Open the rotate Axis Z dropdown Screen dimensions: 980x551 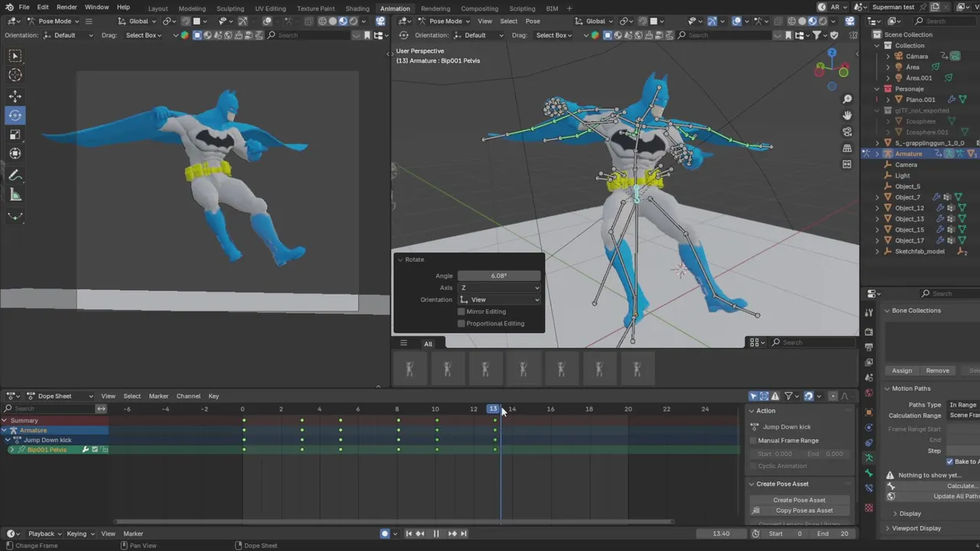click(500, 287)
